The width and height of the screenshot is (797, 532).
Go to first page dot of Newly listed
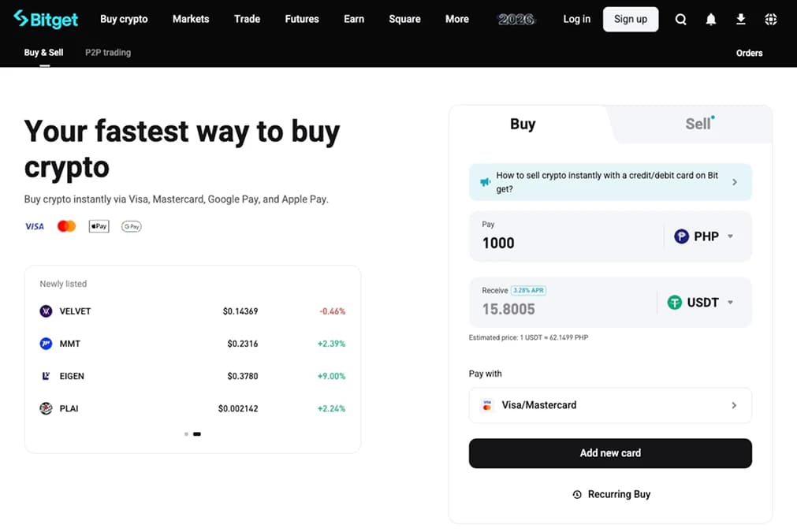point(187,434)
